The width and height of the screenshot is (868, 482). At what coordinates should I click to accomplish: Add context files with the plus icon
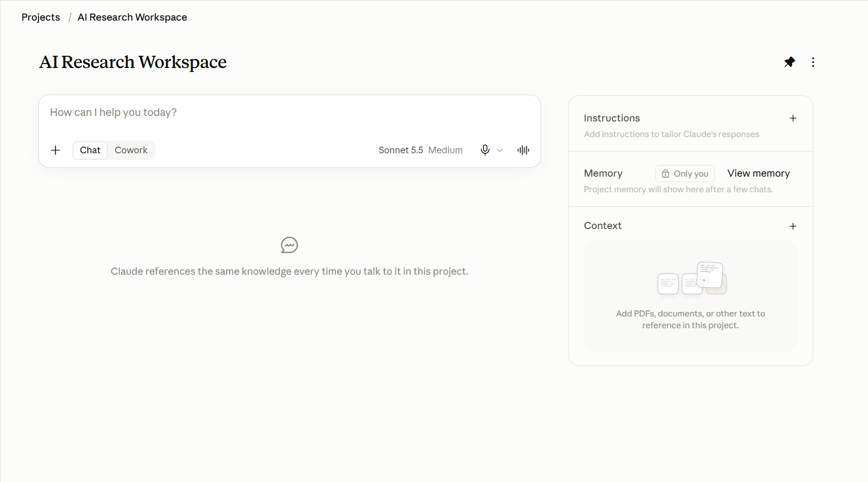793,226
